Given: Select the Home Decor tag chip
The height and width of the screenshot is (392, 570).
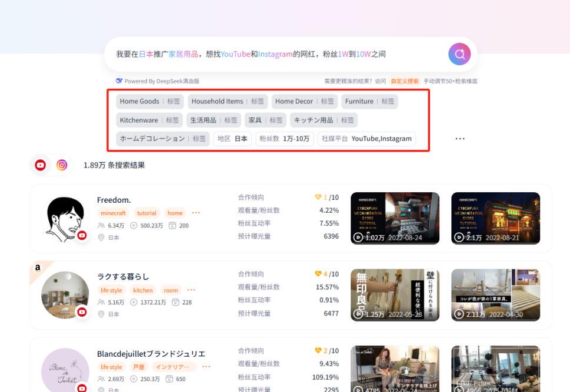Looking at the screenshot, I should pos(305,101).
